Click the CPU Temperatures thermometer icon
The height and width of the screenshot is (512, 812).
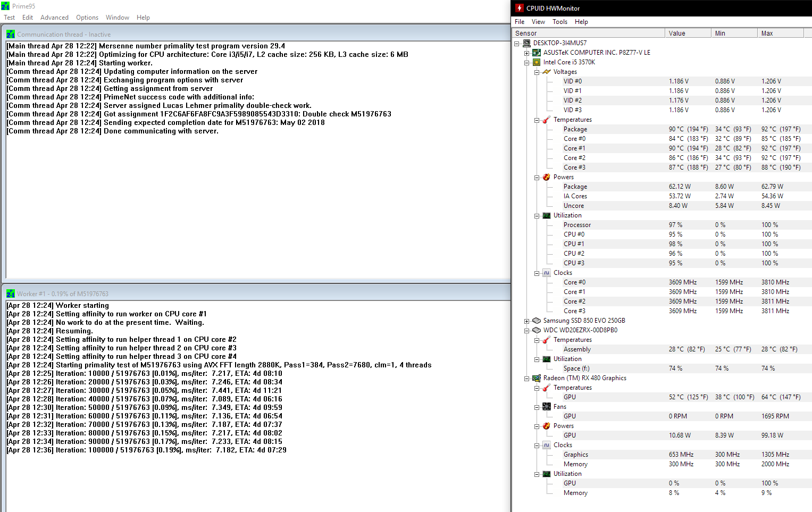(x=547, y=120)
